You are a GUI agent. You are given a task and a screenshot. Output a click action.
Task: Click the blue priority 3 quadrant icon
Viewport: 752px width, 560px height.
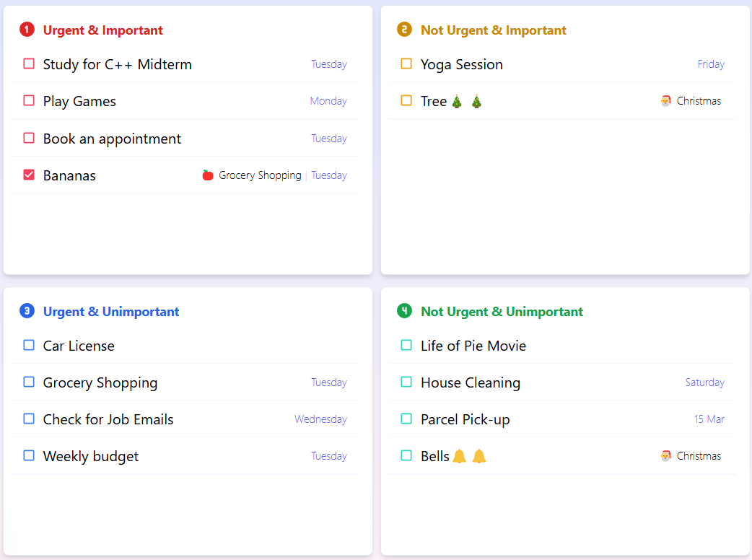27,311
